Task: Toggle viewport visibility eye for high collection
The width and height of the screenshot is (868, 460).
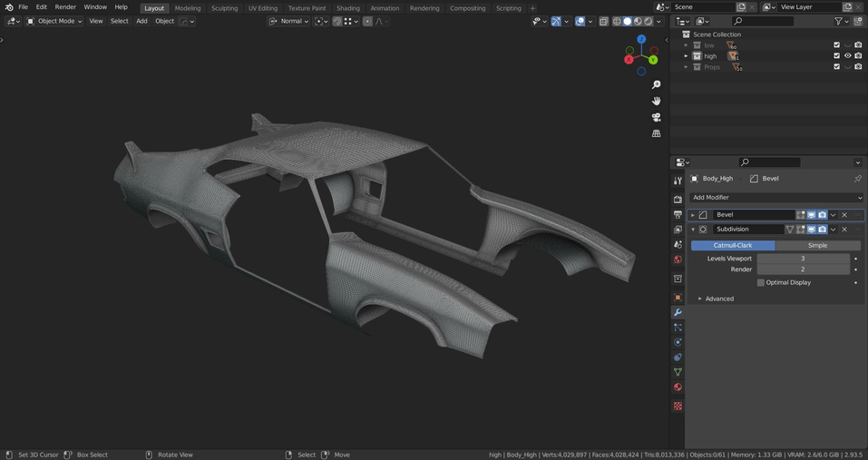Action: click(848, 55)
